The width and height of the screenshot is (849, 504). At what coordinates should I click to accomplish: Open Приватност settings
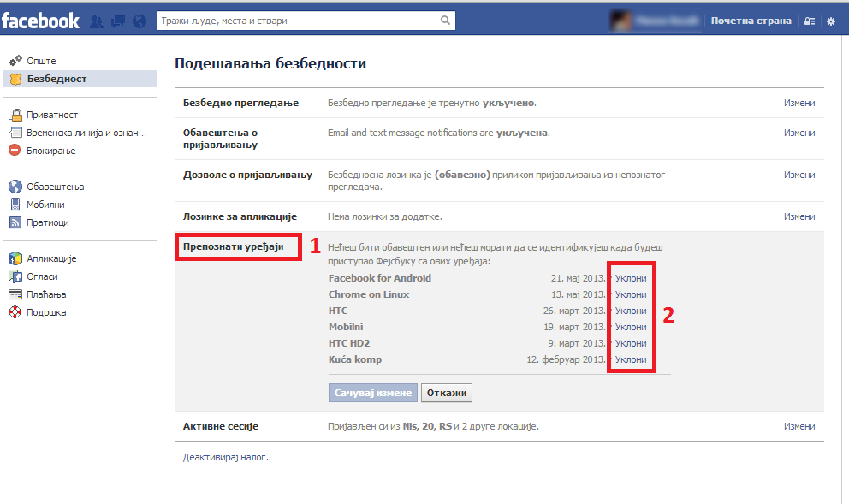[52, 115]
